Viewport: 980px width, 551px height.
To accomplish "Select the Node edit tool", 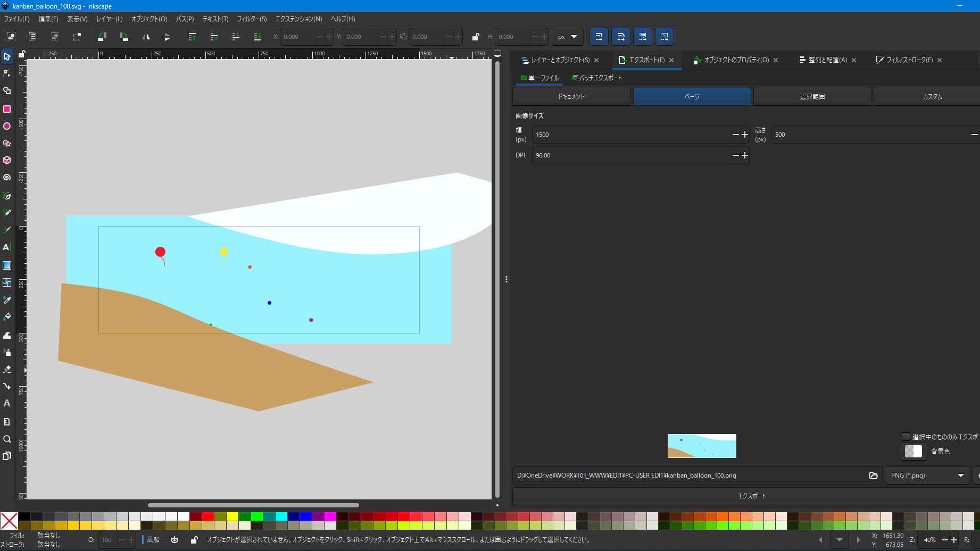I will pos(7,73).
